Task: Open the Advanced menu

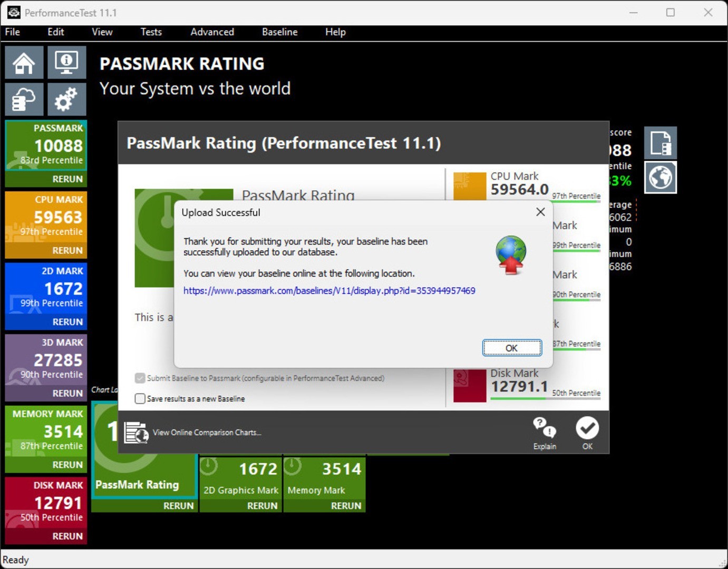Action: click(212, 32)
